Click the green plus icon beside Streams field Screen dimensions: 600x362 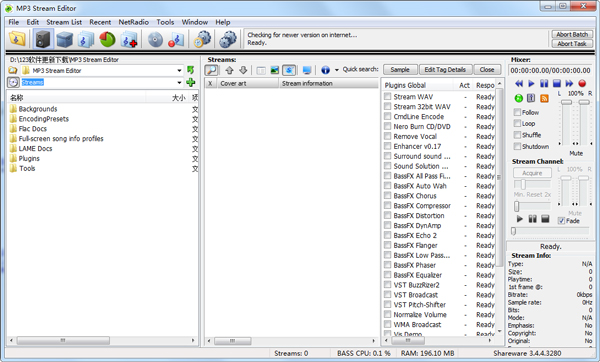[x=191, y=82]
